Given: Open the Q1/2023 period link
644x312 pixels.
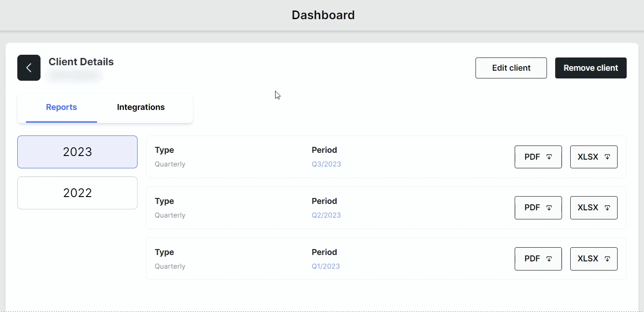Looking at the screenshot, I should pyautogui.click(x=326, y=266).
